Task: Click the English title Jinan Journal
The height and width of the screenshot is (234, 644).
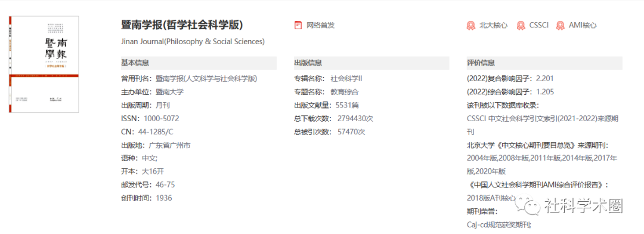Action: coord(193,42)
